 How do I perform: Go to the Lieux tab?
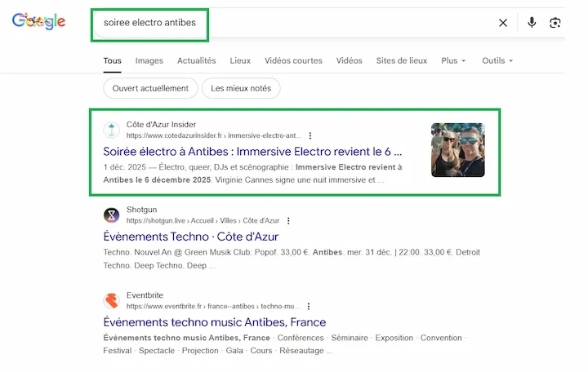pyautogui.click(x=240, y=60)
